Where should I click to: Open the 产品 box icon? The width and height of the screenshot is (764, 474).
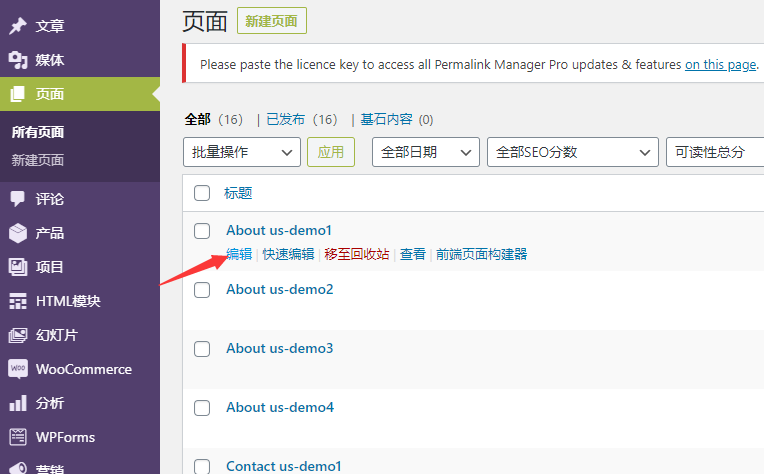[x=18, y=233]
